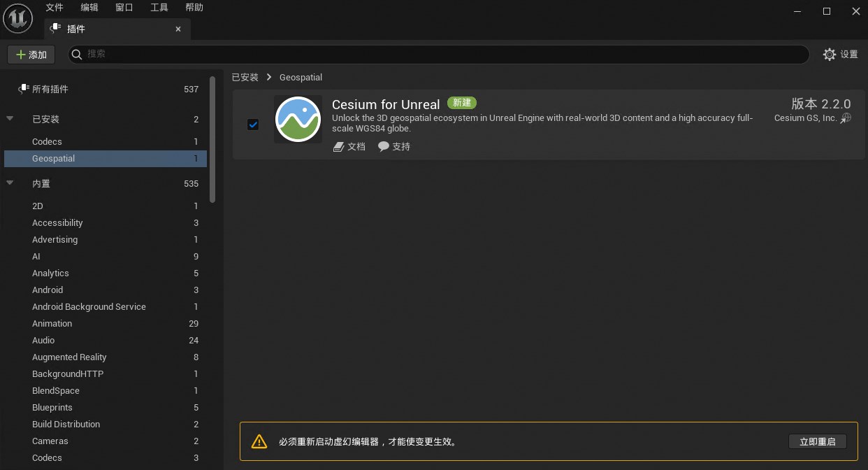Collapse the 内置 category arrow
Viewport: 868px width, 470px height.
tap(10, 183)
